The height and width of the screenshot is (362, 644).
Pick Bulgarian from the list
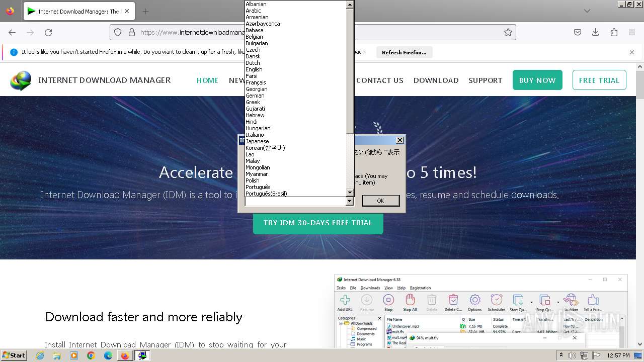click(x=296, y=43)
